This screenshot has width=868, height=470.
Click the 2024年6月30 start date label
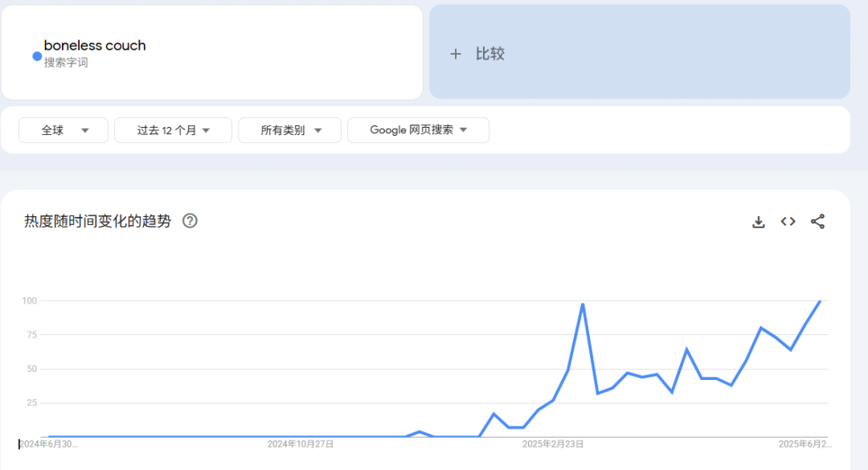48,443
